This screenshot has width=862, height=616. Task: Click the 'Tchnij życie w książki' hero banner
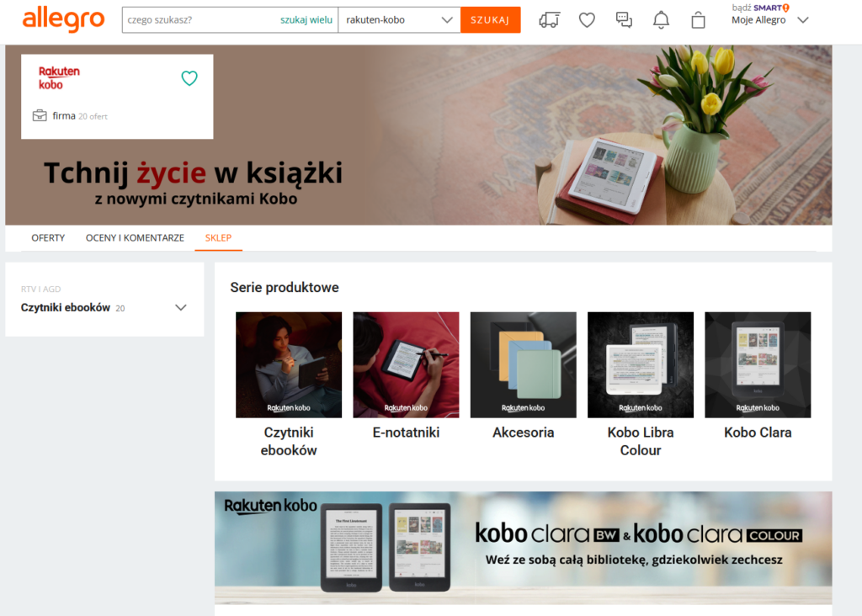tap(418, 135)
